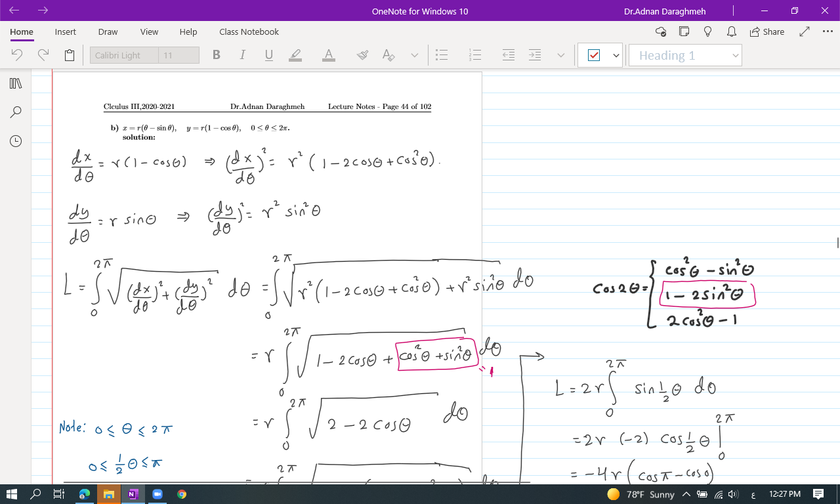
Task: Click the Undo arrow in the ribbon
Action: point(18,55)
